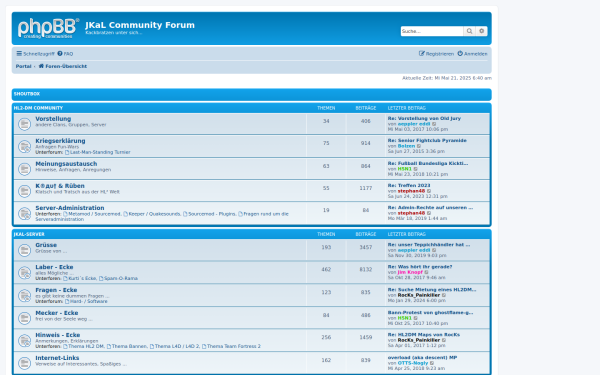Open the Kriegserklärung forum
This screenshot has width=600, height=375.
(60, 141)
